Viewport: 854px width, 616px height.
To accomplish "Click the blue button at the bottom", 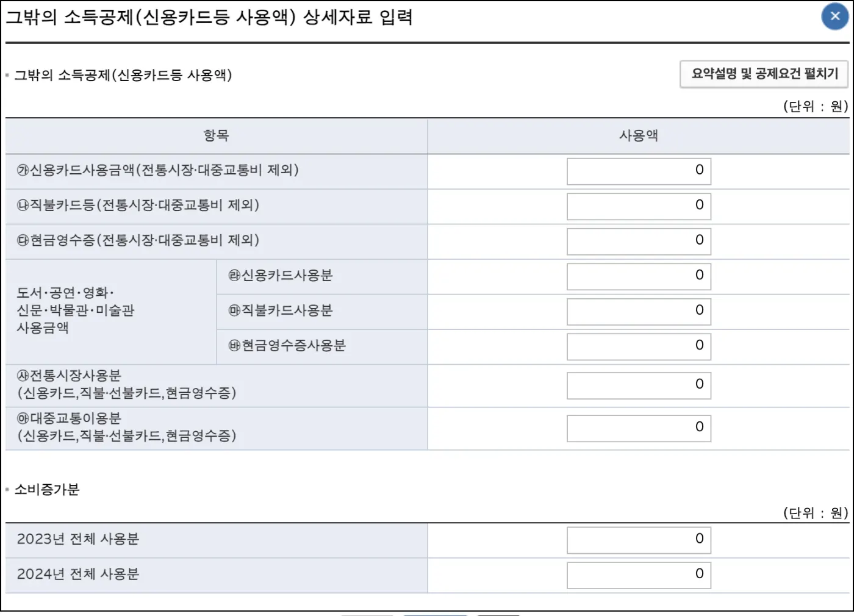I will [434, 614].
